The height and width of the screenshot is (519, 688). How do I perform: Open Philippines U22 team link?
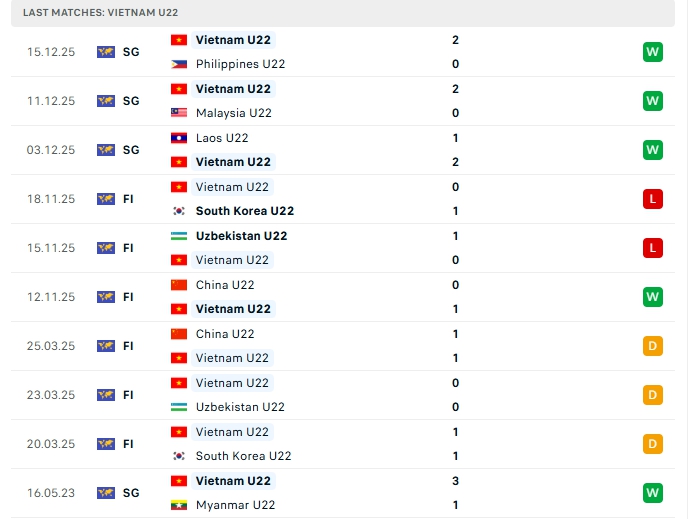pos(240,64)
